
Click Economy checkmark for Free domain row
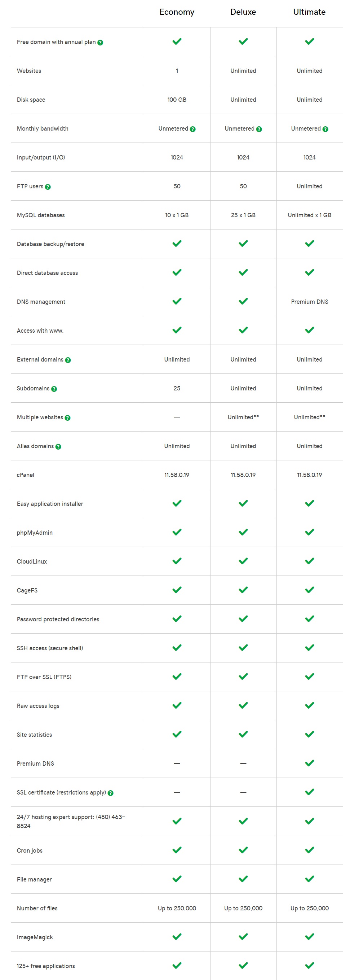coord(177,41)
